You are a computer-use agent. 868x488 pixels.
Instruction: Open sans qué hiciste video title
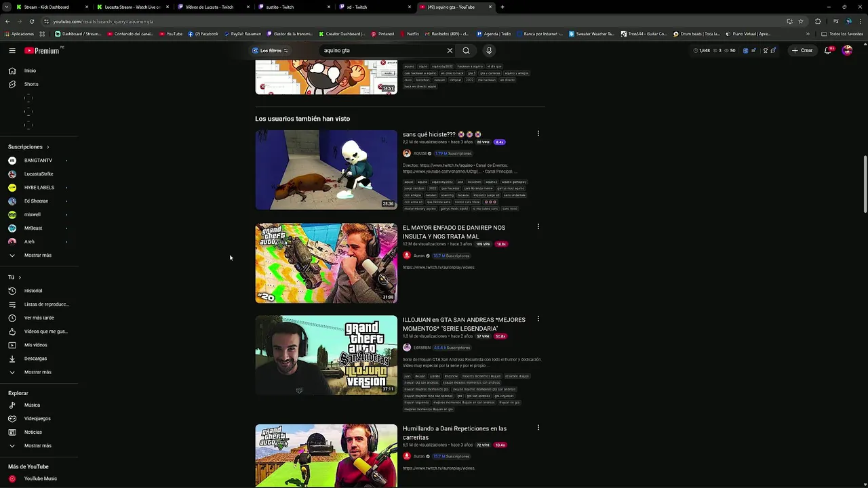point(441,134)
